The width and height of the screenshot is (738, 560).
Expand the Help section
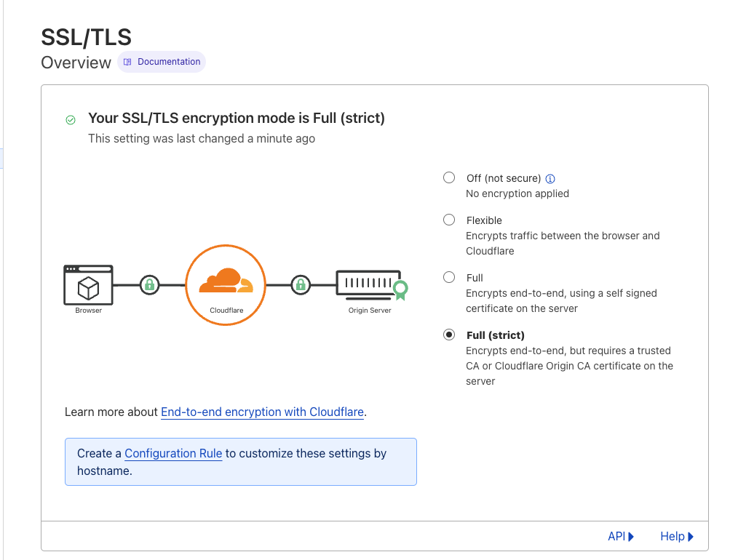(677, 537)
